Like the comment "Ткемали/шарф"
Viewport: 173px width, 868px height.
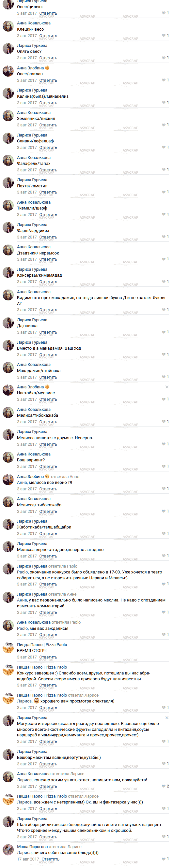click(165, 214)
